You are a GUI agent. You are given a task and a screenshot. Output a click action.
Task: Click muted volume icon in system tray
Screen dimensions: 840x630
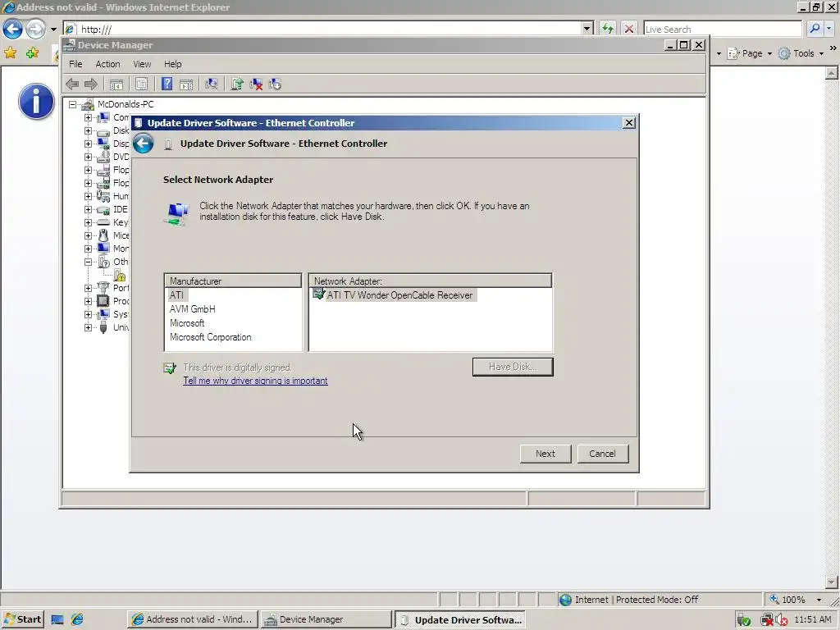click(782, 620)
